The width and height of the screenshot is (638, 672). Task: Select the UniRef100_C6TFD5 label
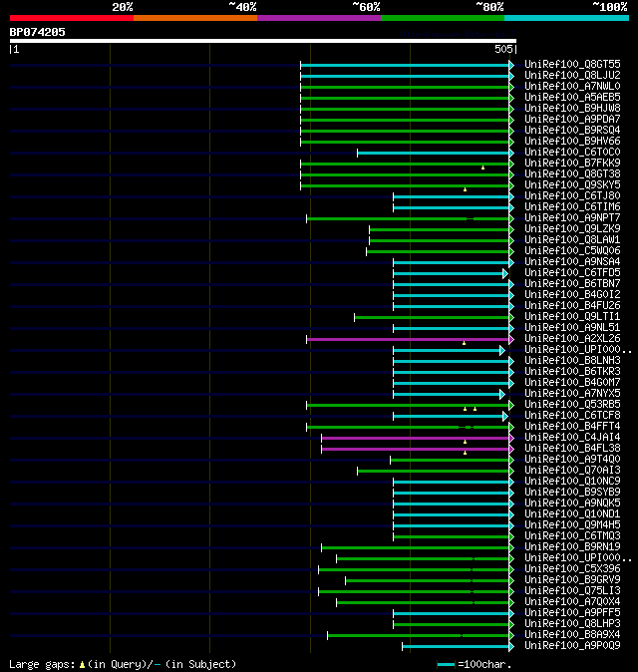point(572,272)
